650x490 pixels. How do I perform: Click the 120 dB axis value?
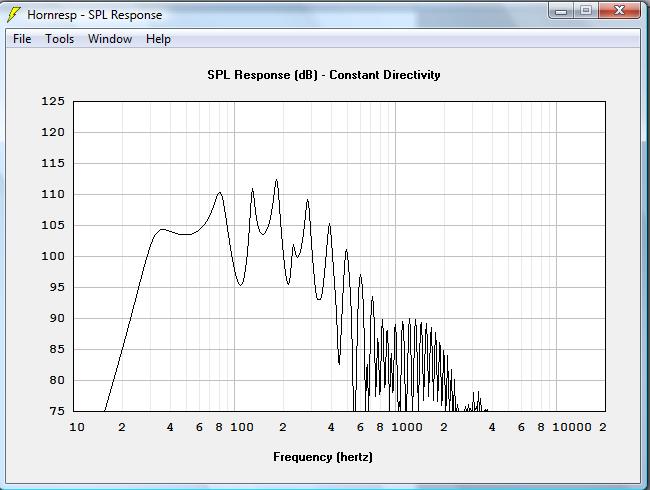pos(53,132)
